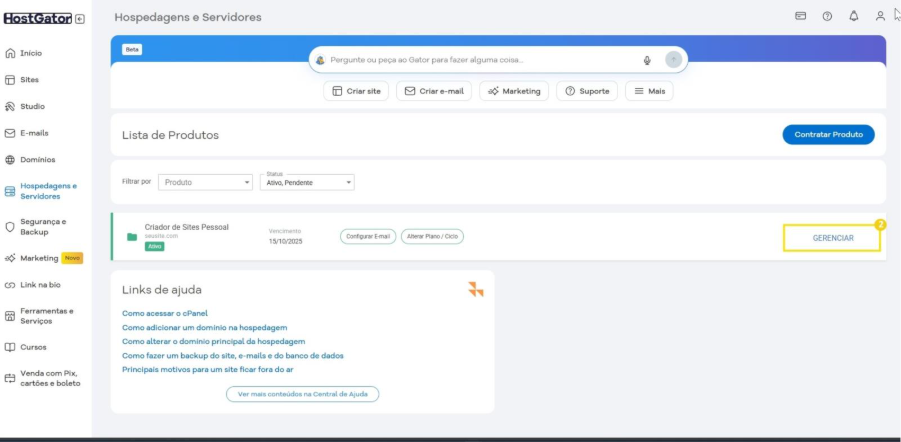This screenshot has height=442, width=901.
Task: Go to Domínios in sidebar
Action: (38, 159)
